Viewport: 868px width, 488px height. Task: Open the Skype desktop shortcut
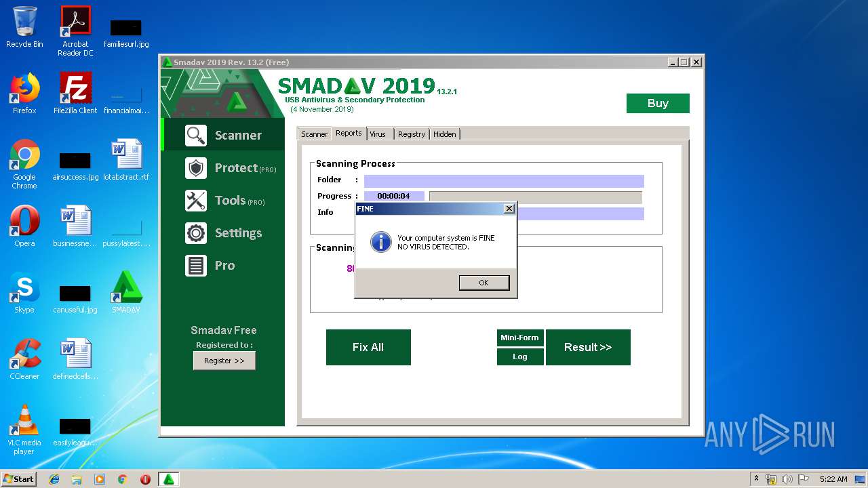pyautogui.click(x=24, y=293)
